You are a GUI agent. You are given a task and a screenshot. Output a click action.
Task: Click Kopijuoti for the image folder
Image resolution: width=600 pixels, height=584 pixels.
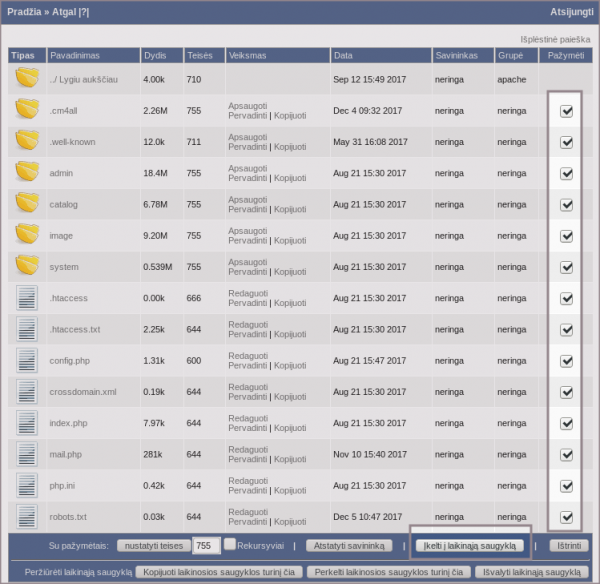pos(290,241)
